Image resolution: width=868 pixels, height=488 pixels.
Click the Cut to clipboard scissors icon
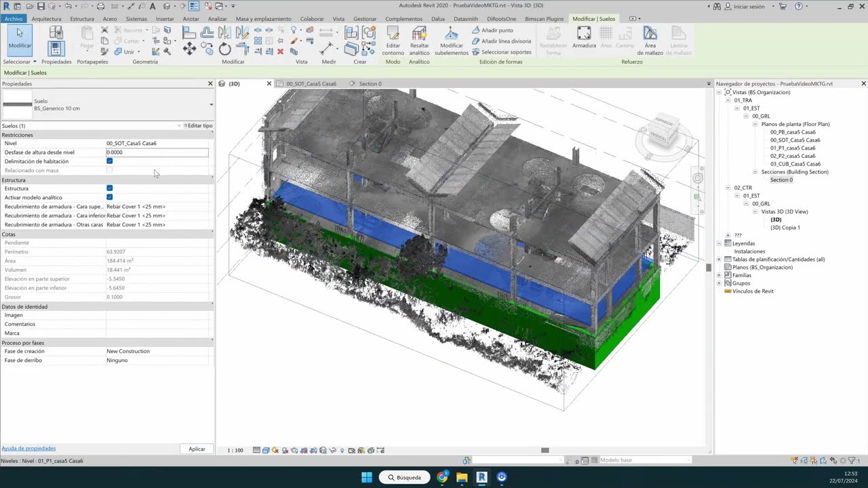coord(104,30)
